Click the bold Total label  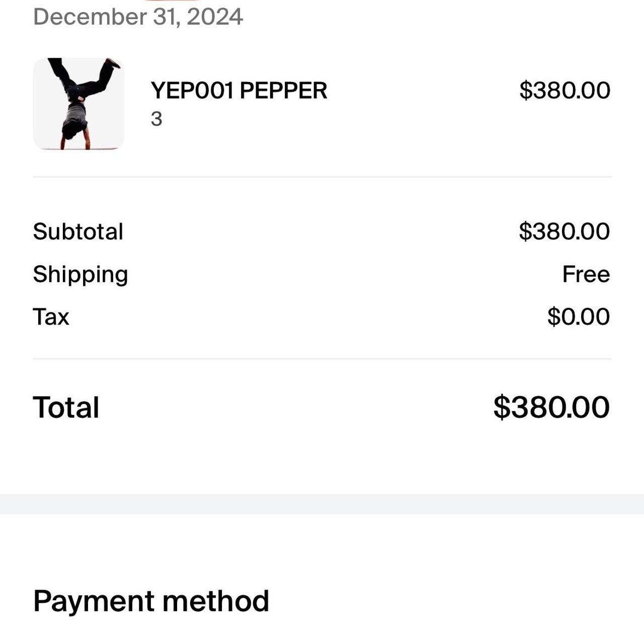[x=66, y=408]
